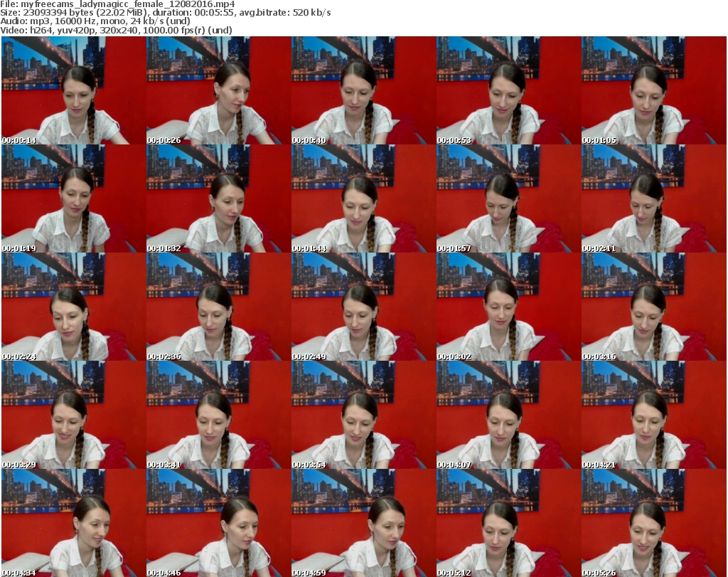This screenshot has width=728, height=577.
Task: Click the frame labeled 00:04:46
Action: [x=219, y=523]
